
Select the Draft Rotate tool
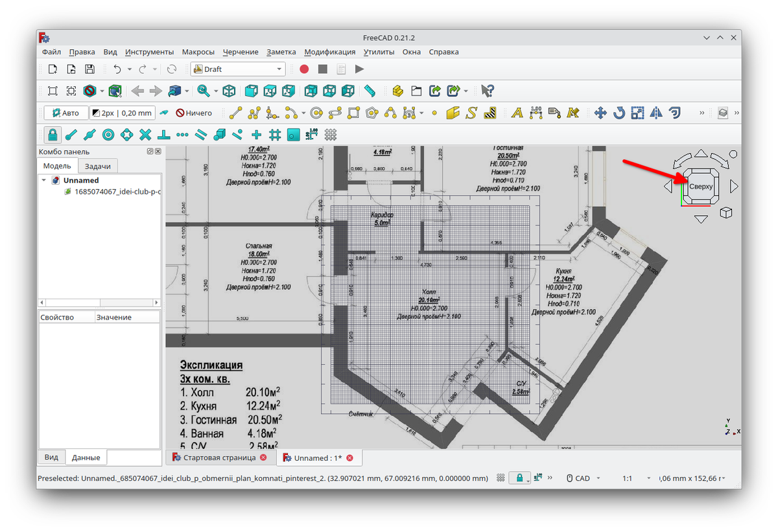tap(619, 113)
